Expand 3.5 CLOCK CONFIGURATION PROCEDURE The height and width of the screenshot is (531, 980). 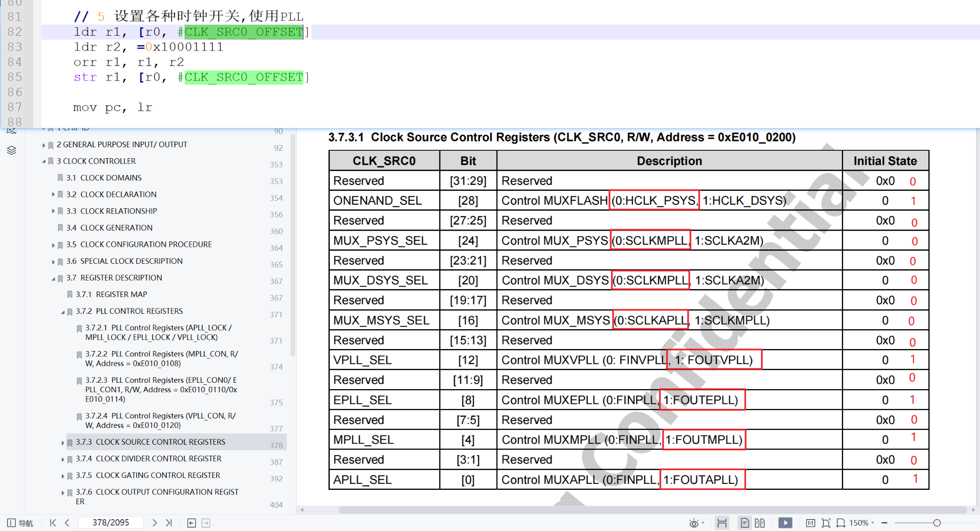(53, 245)
